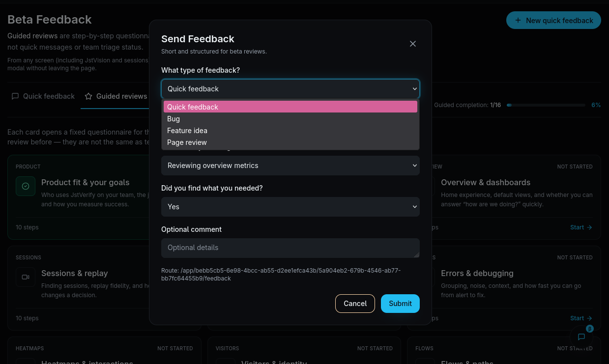Click the Quick feedback tab message icon
Viewport: 609px width, 364px height.
pos(15,96)
